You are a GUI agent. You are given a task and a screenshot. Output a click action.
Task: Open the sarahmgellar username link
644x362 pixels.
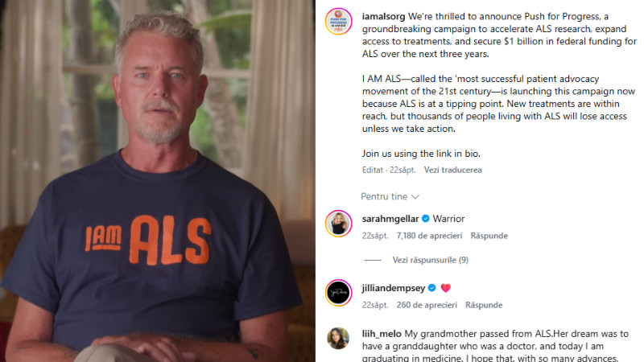pos(390,219)
